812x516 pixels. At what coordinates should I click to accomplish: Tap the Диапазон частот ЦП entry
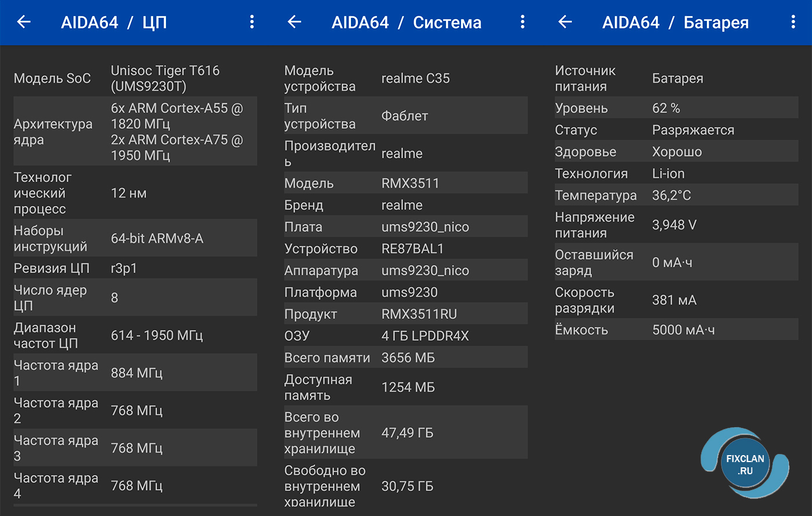pyautogui.click(x=135, y=335)
